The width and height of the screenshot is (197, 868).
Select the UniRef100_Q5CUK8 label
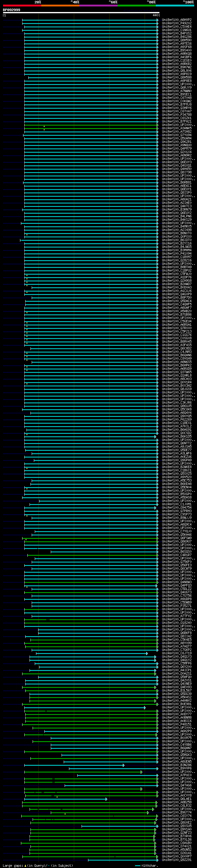pyautogui.click(x=177, y=410)
